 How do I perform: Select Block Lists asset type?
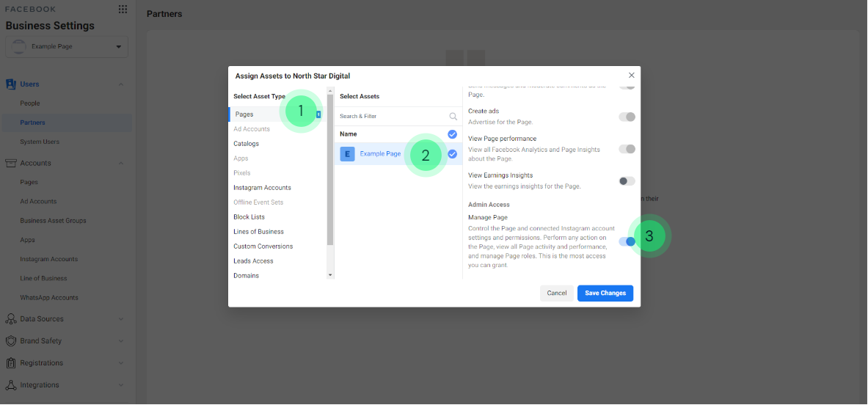pyautogui.click(x=249, y=217)
